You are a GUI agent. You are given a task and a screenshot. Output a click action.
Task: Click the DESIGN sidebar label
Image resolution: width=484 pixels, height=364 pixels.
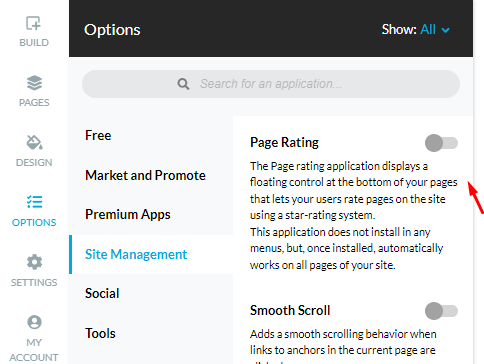[x=34, y=163]
